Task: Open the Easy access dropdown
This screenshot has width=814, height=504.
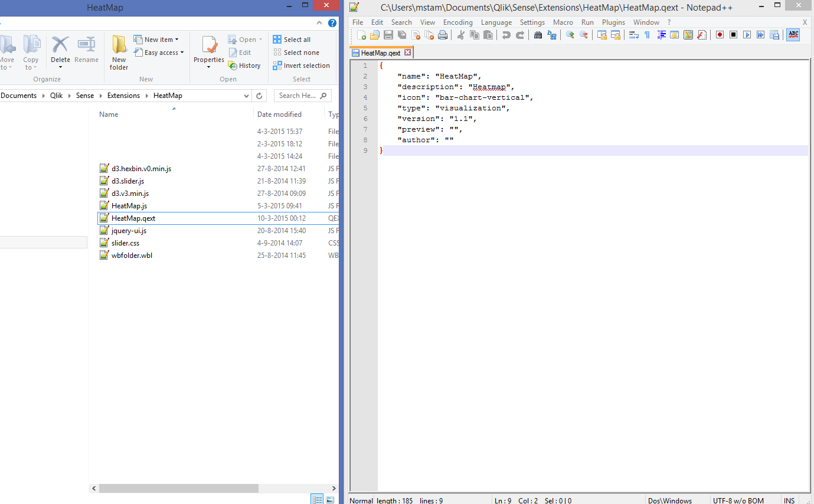Action: 158,53
